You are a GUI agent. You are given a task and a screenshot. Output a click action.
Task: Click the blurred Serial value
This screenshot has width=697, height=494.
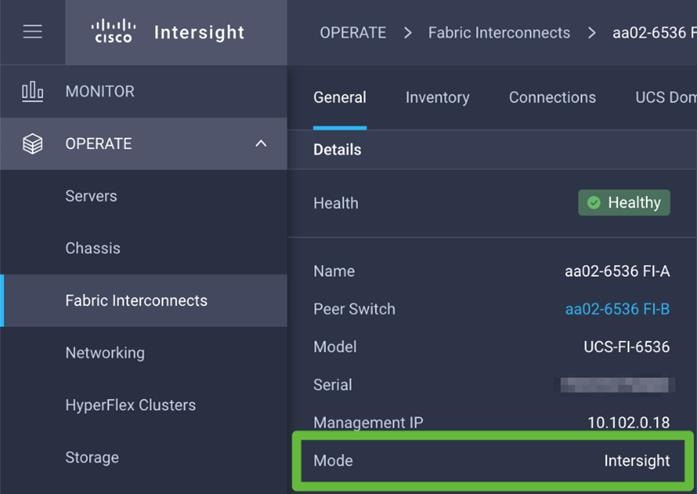tap(617, 385)
